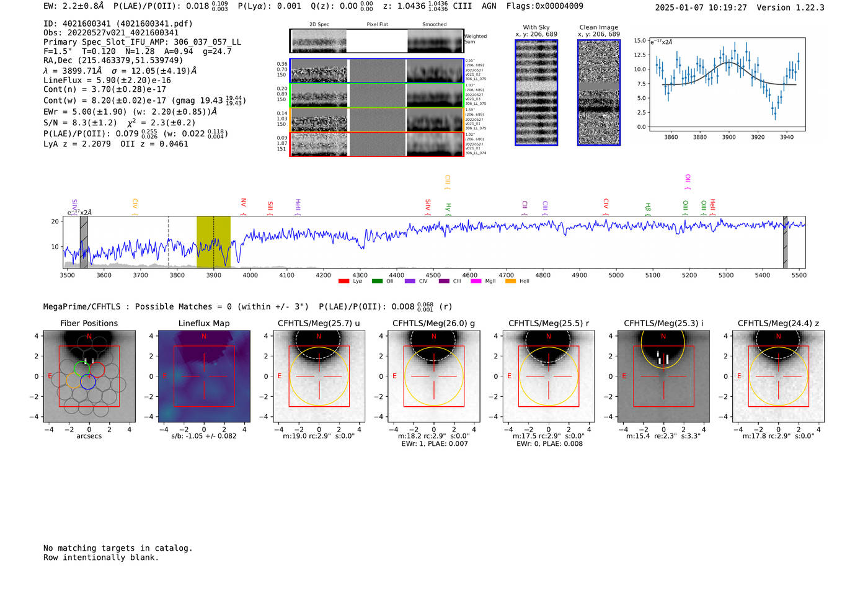The image size is (868, 591).
Task: Click the gray dashed line near 3780 Å
Action: click(168, 242)
